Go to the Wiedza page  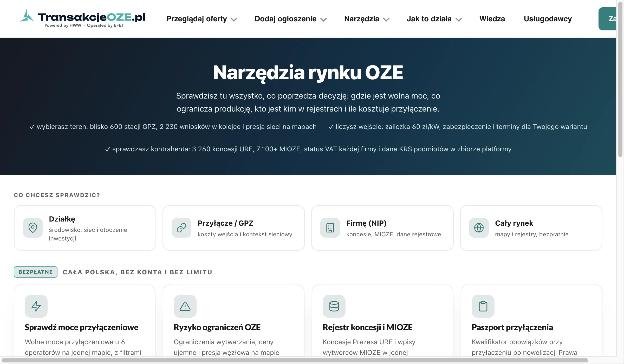tap(492, 19)
